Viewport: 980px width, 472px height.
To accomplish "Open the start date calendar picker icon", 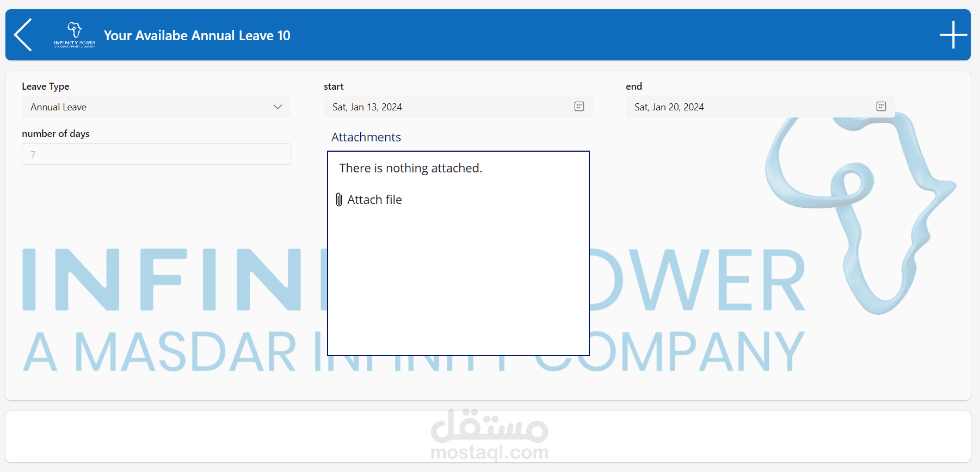I will point(579,107).
